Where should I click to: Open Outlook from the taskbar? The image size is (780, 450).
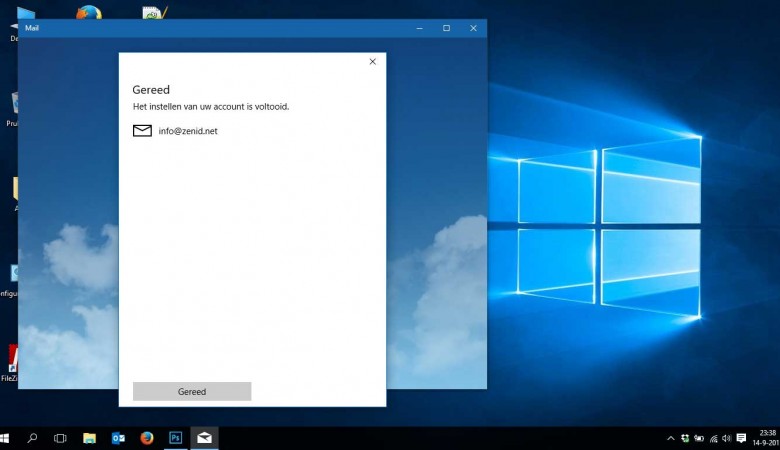pos(118,438)
